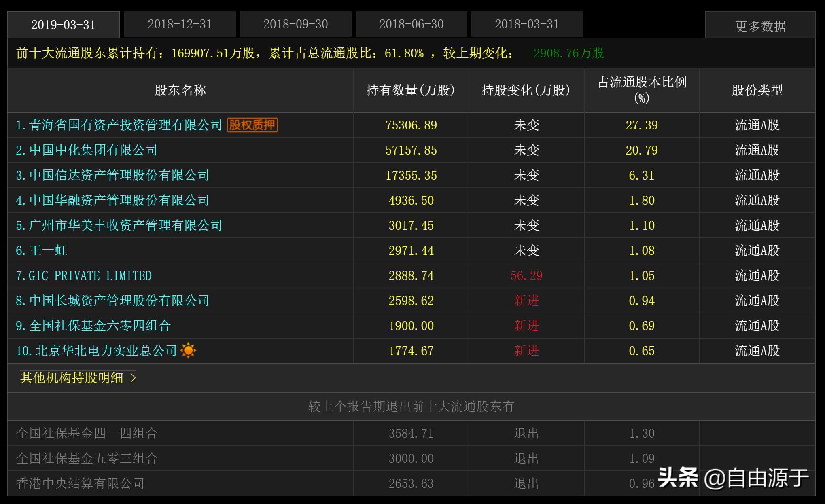This screenshot has width=825, height=504.
Task: Re-select the current 2019-03-31 tab
Action: pos(64,24)
